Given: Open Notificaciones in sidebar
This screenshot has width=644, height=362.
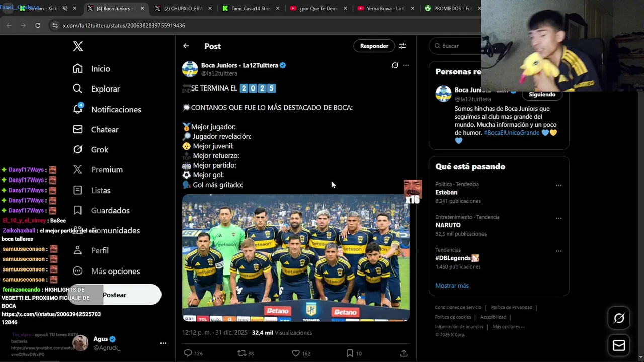Looking at the screenshot, I should 107,109.
